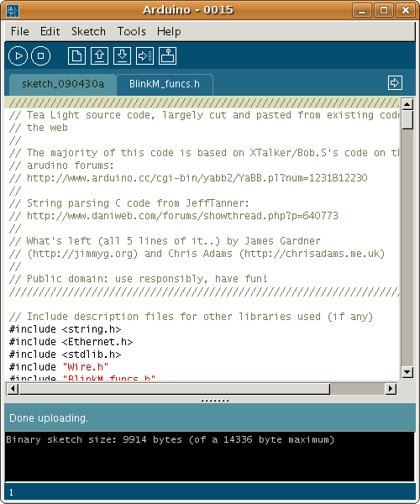This screenshot has width=420, height=504.
Task: Click the '#include <string.h>' line
Action: [65, 329]
